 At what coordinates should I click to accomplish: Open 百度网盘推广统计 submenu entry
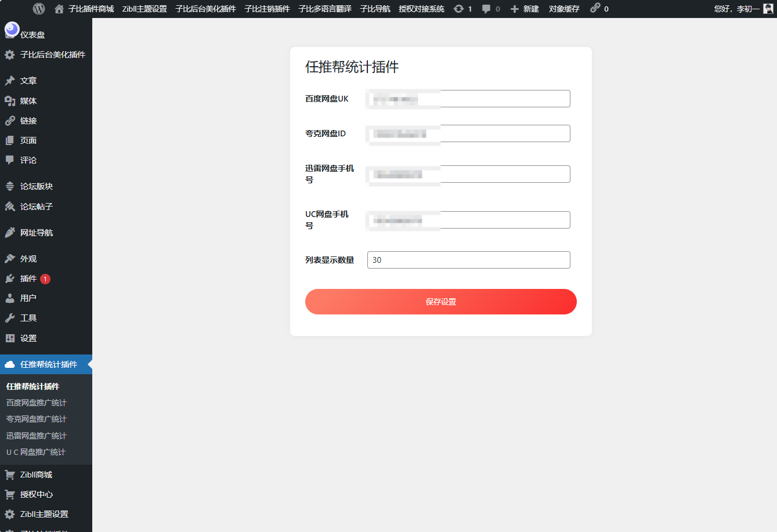click(36, 402)
